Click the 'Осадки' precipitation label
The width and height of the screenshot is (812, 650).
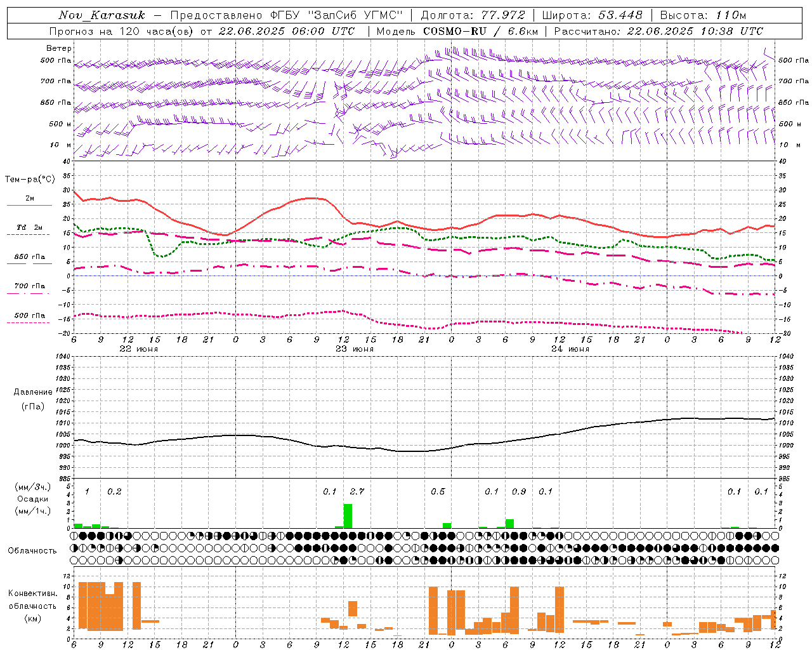coord(33,499)
